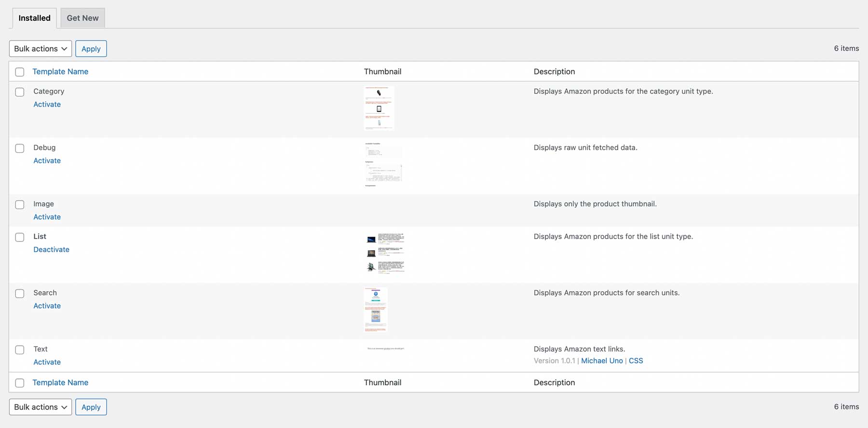This screenshot has height=428, width=868.
Task: Activate the Search template
Action: pyautogui.click(x=47, y=306)
